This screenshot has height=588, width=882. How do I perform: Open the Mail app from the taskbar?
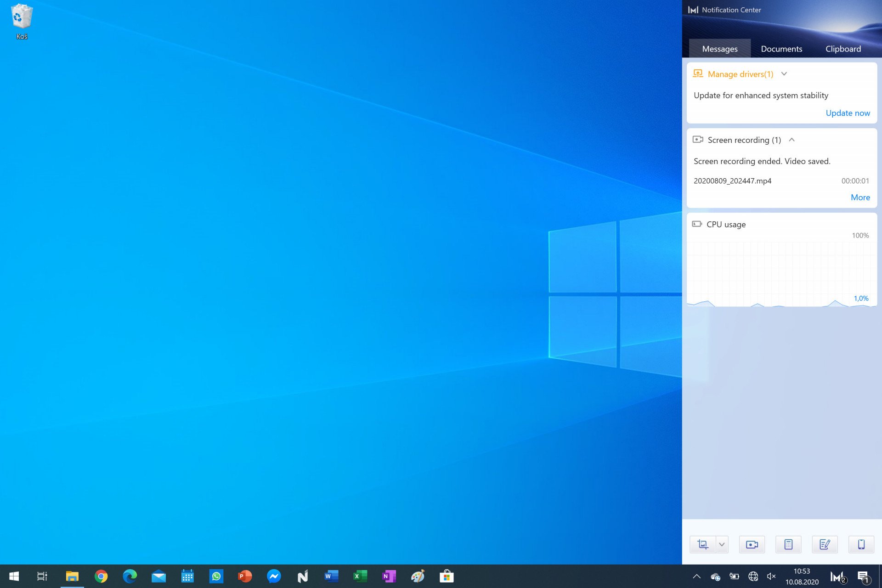(158, 576)
